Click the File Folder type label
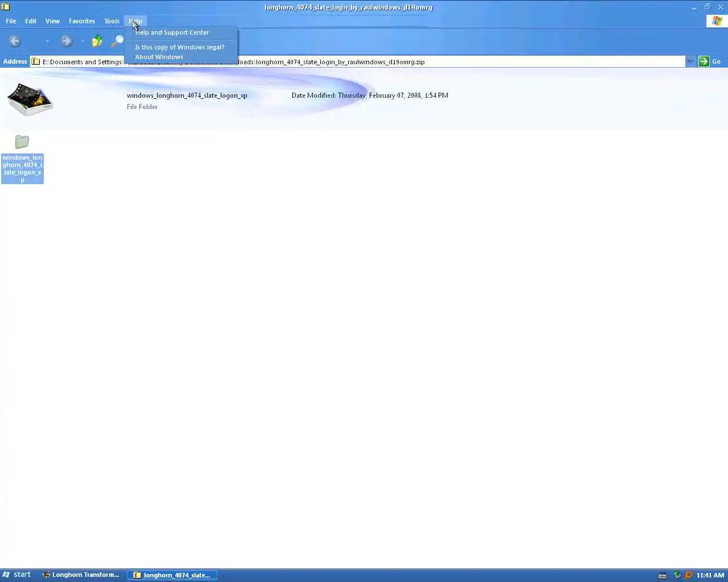Screen dimensions: 728x582 pos(142,107)
